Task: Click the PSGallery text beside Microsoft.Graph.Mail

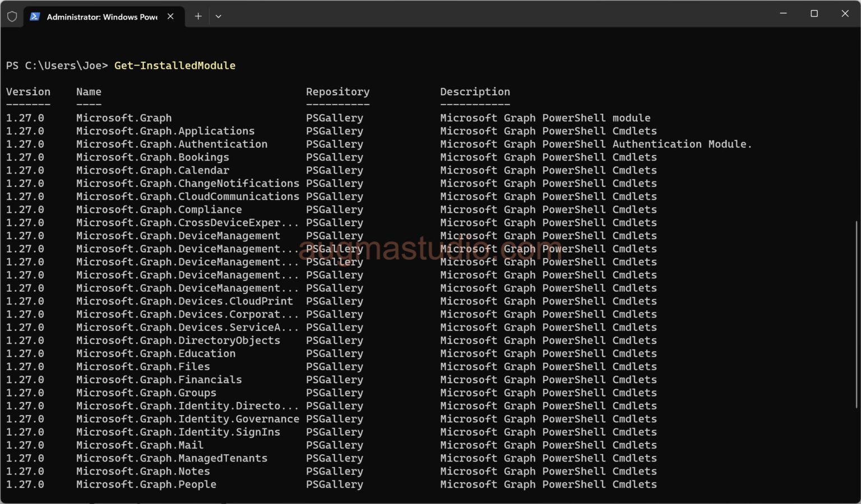Action: click(335, 445)
